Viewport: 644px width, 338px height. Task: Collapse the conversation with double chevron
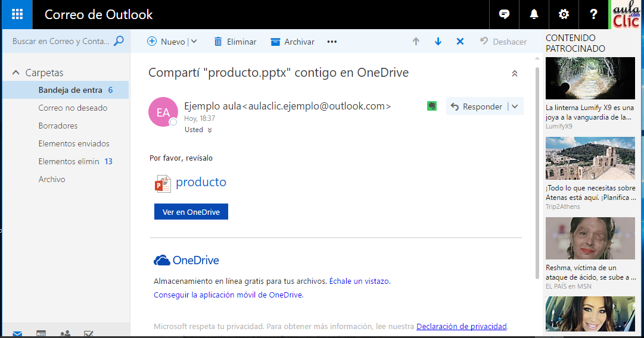(515, 74)
